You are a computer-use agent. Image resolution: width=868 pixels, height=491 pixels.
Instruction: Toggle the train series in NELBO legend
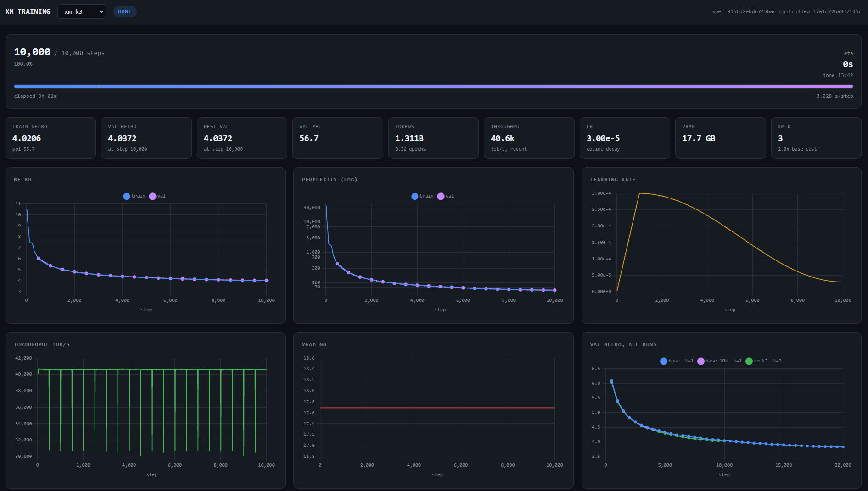tap(134, 196)
